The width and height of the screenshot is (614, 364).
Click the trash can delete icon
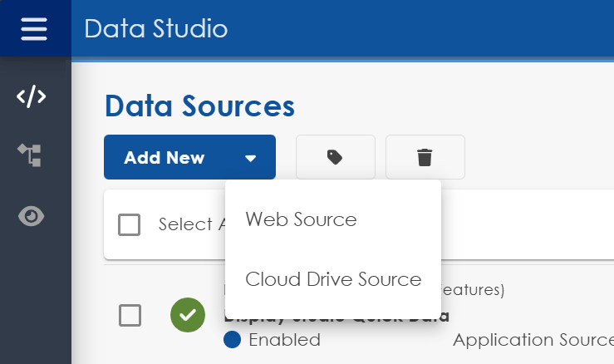click(x=425, y=157)
